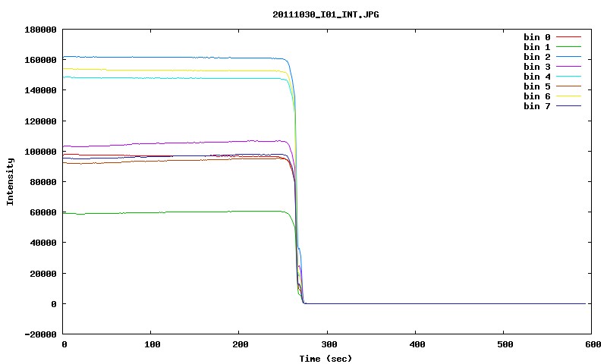Click the red line sample for bin 0
Viewport: 607px width, 364px height.
pos(568,37)
